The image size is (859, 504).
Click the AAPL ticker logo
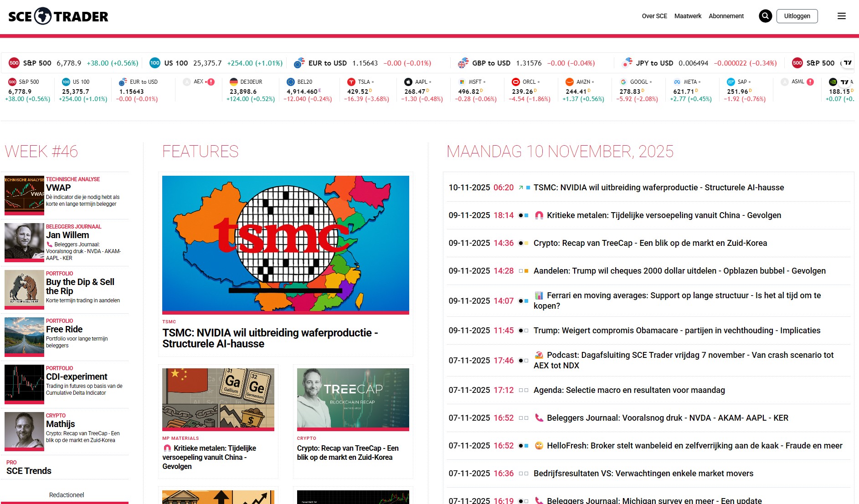(x=408, y=82)
